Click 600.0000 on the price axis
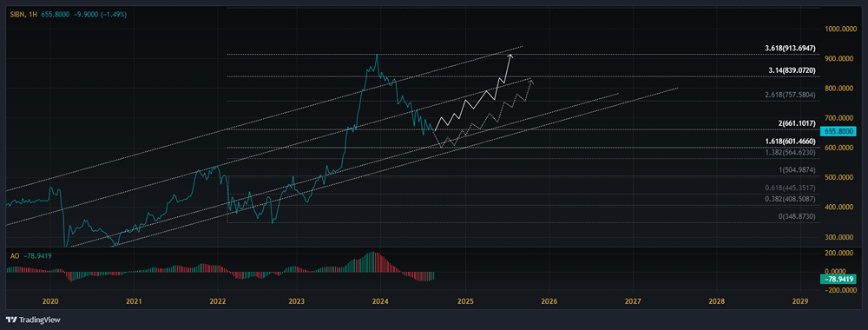868x330 pixels. coord(839,148)
